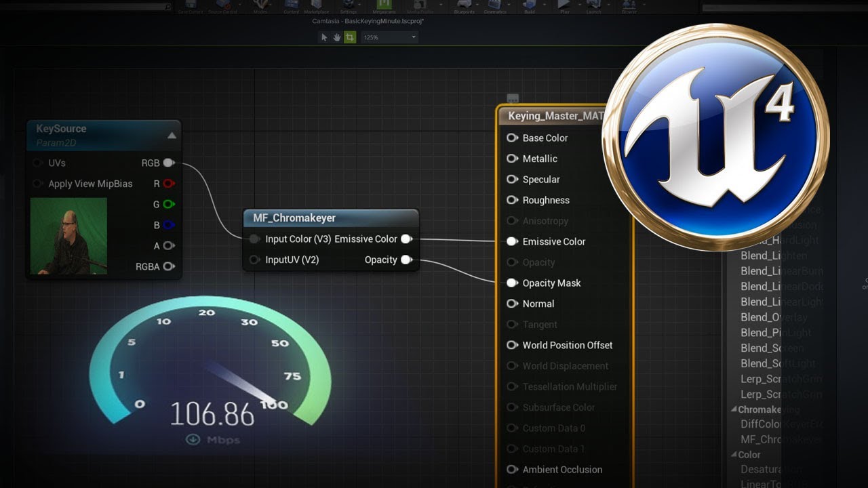Click MF_Chromakeyer's Input Color (V3) pin
Image resolution: width=868 pixels, height=488 pixels.
click(x=254, y=239)
